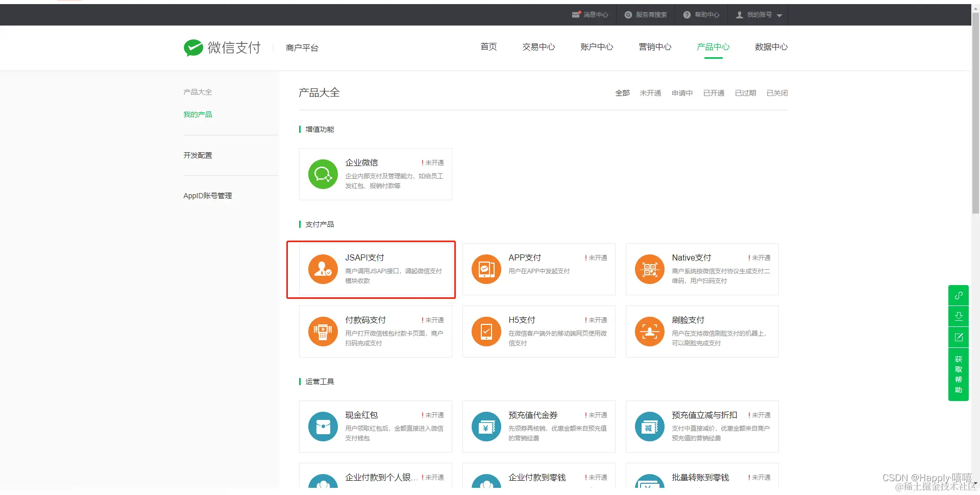
Task: Filter products by 已关闭
Action: tap(777, 93)
